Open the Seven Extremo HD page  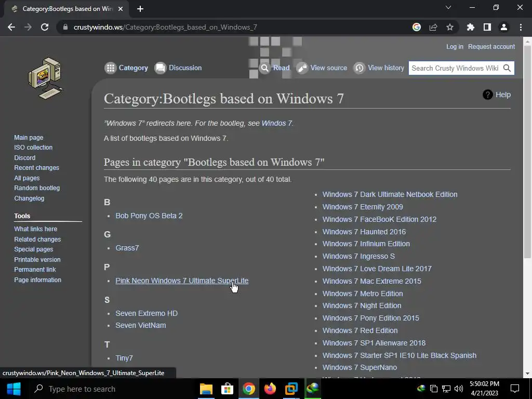147,313
